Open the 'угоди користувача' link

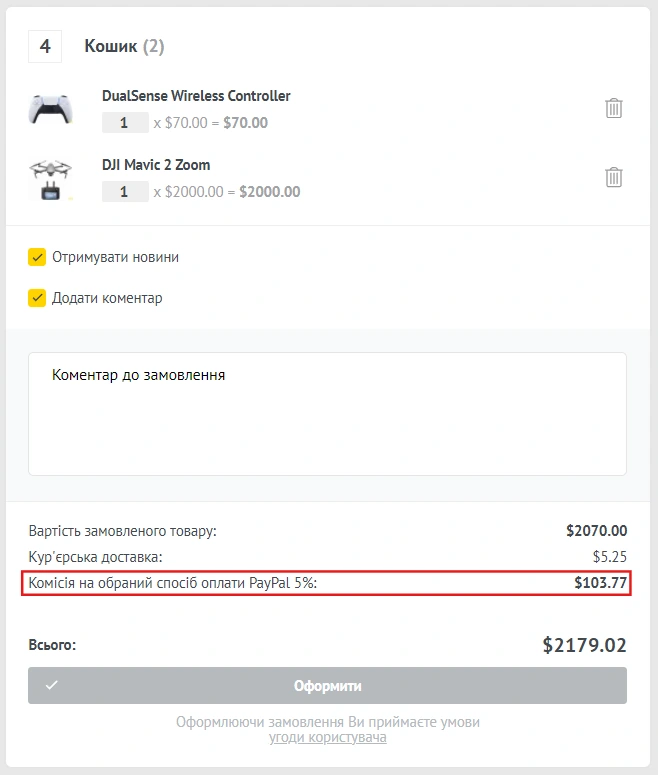tap(327, 738)
